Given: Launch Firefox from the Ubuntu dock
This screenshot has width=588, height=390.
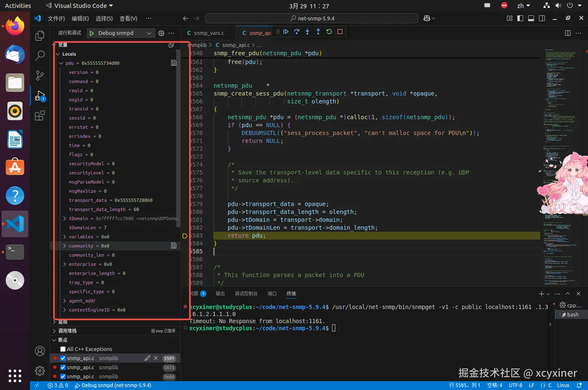Looking at the screenshot, I should (15, 27).
